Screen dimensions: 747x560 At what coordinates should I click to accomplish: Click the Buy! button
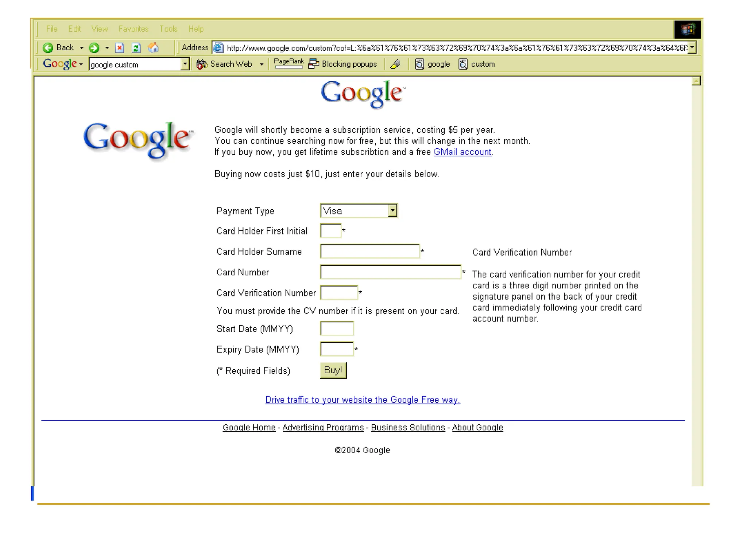click(333, 370)
